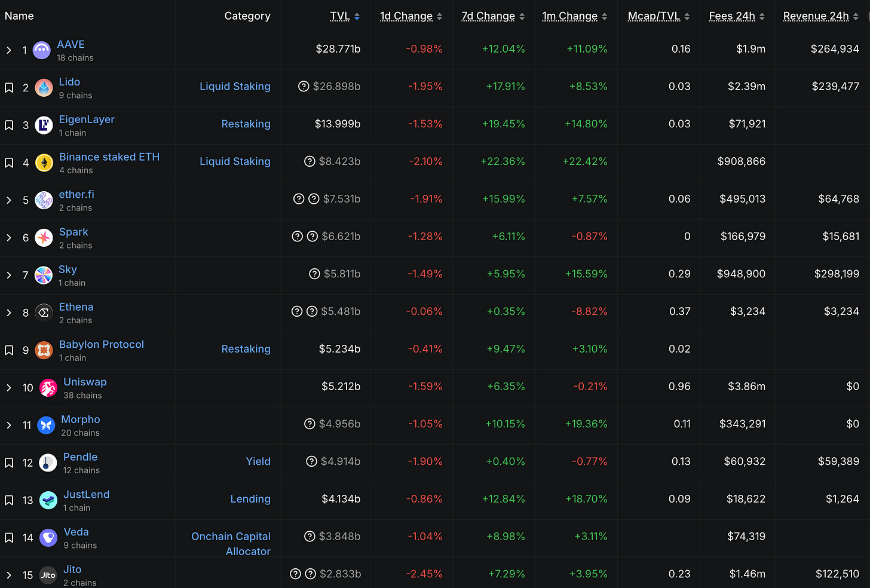Click the first help icon beside Ethena TVL

[x=297, y=311]
